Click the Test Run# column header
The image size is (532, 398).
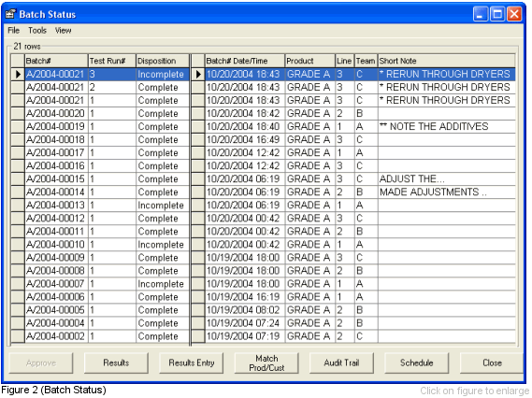(112, 61)
